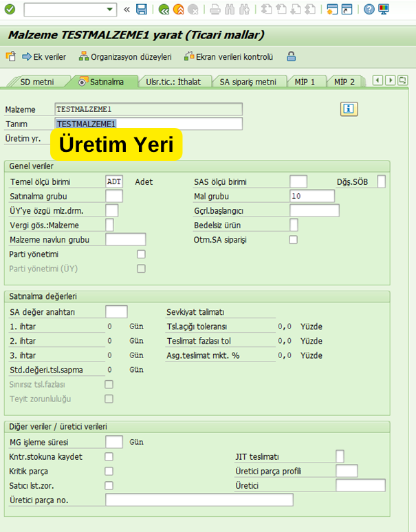Open the tab list selector icon

(x=402, y=80)
